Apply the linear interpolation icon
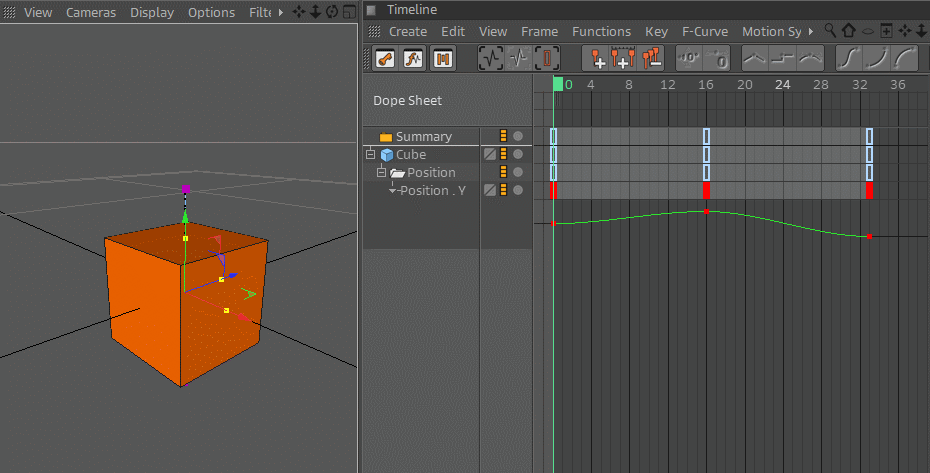This screenshot has height=473, width=930. 755,58
